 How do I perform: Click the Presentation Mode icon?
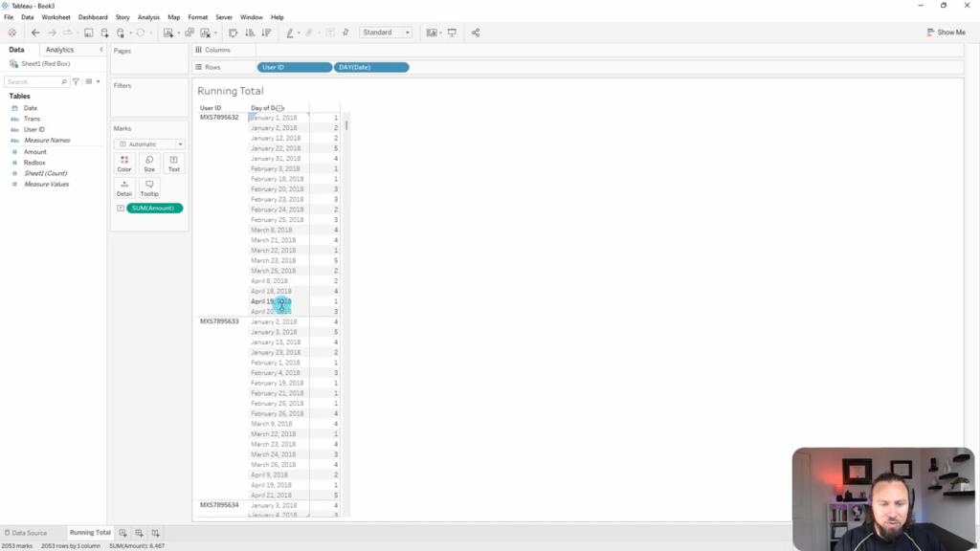click(452, 33)
